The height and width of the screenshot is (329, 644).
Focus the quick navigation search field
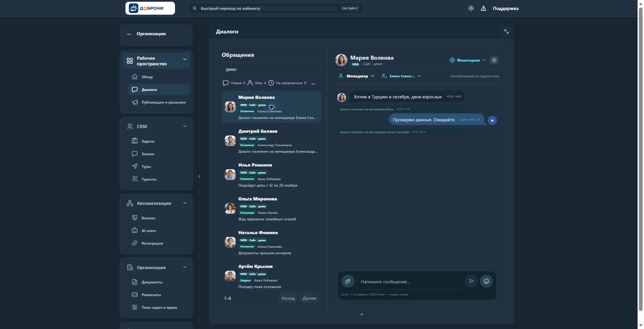(x=276, y=8)
